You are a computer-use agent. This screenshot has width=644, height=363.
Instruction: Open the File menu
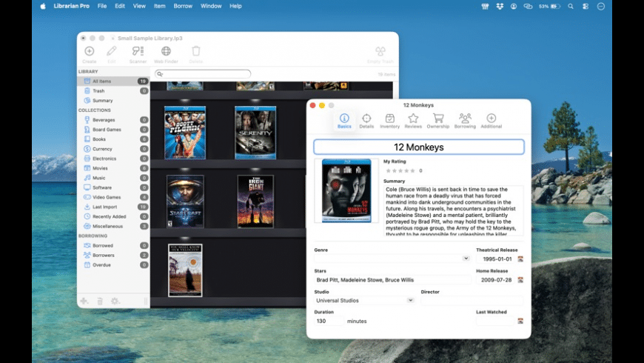click(x=102, y=6)
